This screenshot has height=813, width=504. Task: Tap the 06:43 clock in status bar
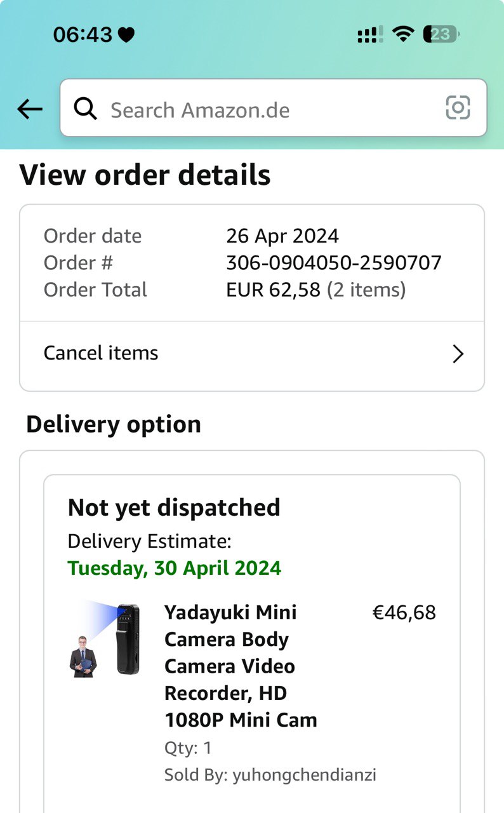coord(83,34)
